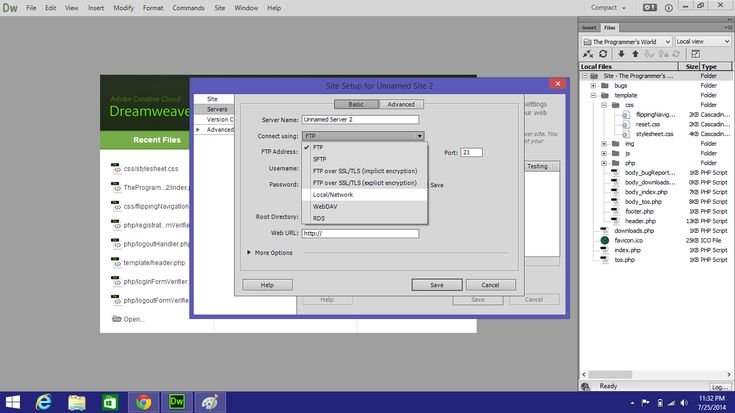Open the Local view dropdown
This screenshot has width=735, height=413.
tap(703, 42)
